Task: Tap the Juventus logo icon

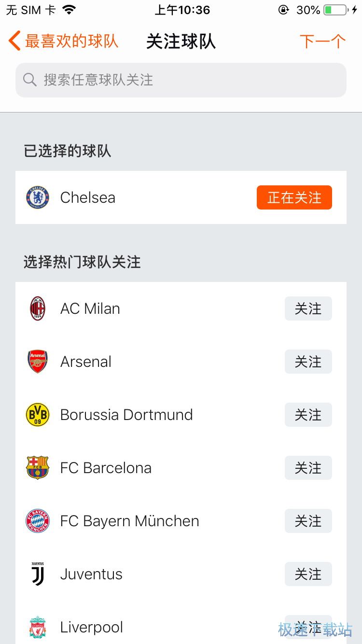Action: pyautogui.click(x=38, y=574)
